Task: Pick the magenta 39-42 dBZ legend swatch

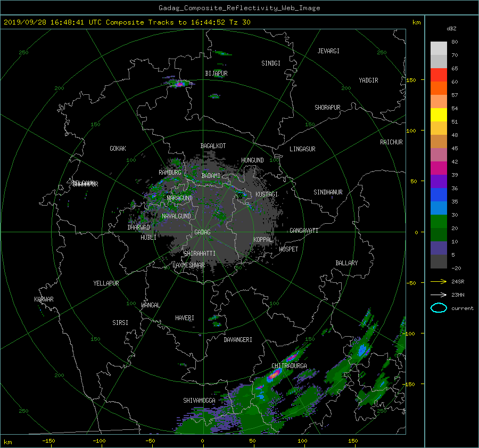Action: pos(439,168)
